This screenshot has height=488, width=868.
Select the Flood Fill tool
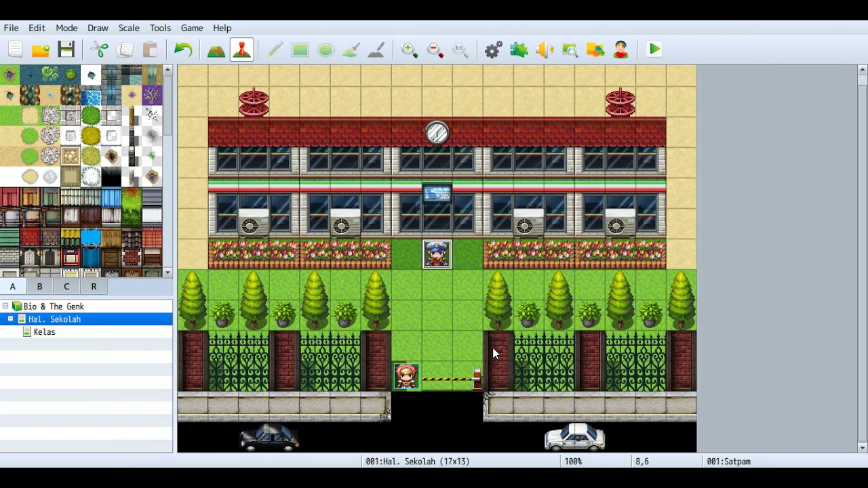[x=351, y=49]
